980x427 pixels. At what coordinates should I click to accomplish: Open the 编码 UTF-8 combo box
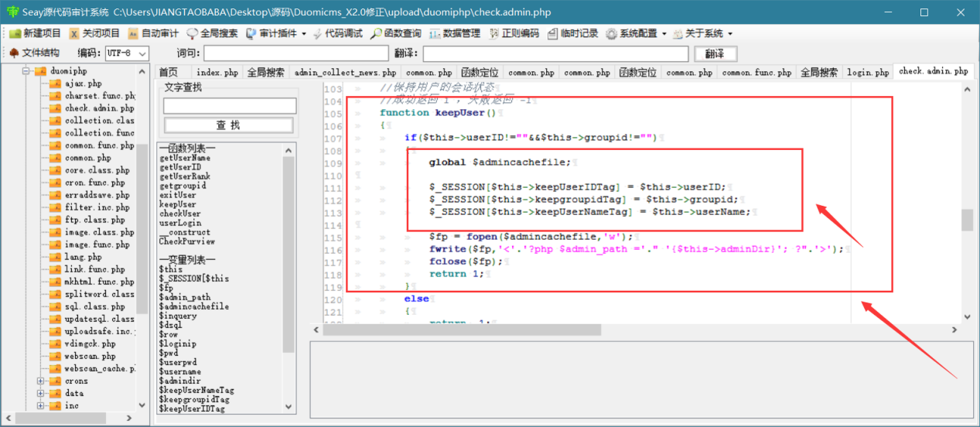127,53
